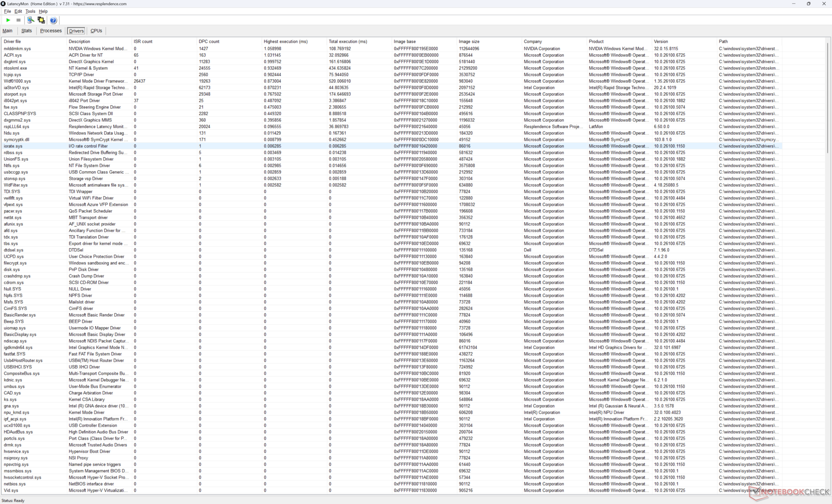Open help via blue question mark icon

53,20
